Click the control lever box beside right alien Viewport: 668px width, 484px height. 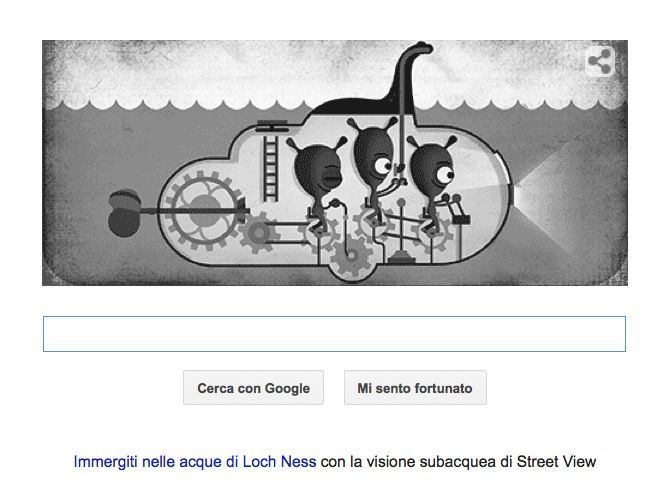[461, 219]
